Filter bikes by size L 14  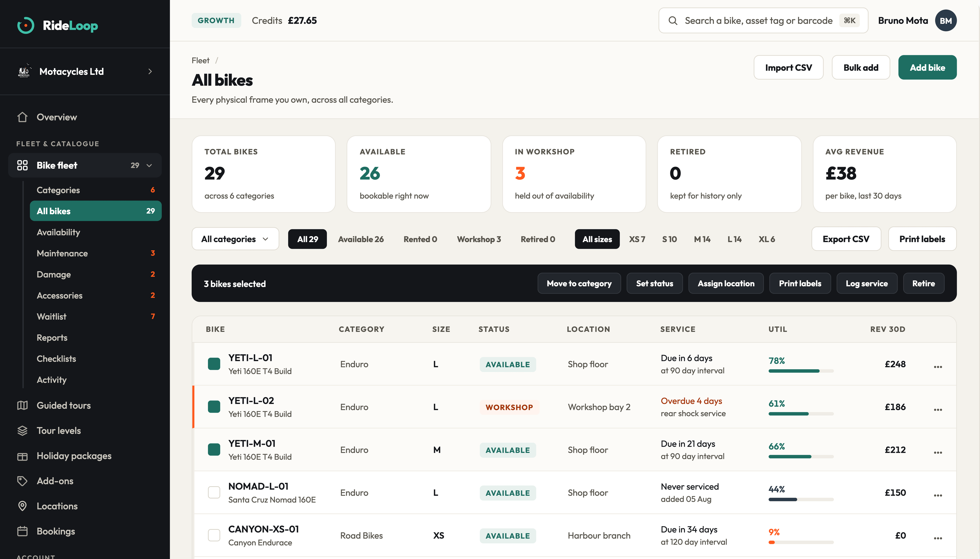pyautogui.click(x=734, y=239)
